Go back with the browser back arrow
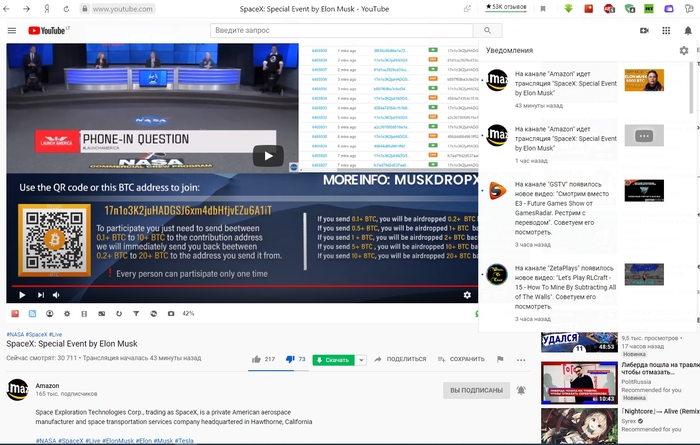The width and height of the screenshot is (700, 445). click(6, 9)
